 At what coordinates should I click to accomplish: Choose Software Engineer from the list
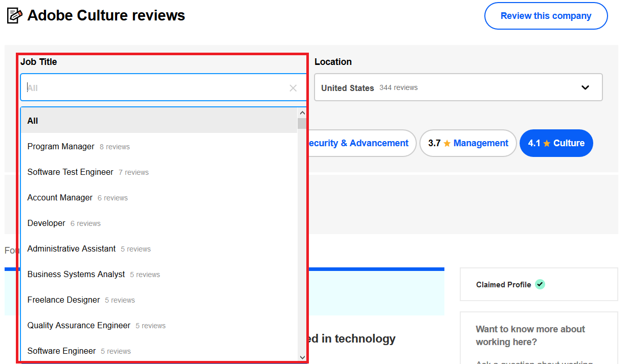coord(159,351)
